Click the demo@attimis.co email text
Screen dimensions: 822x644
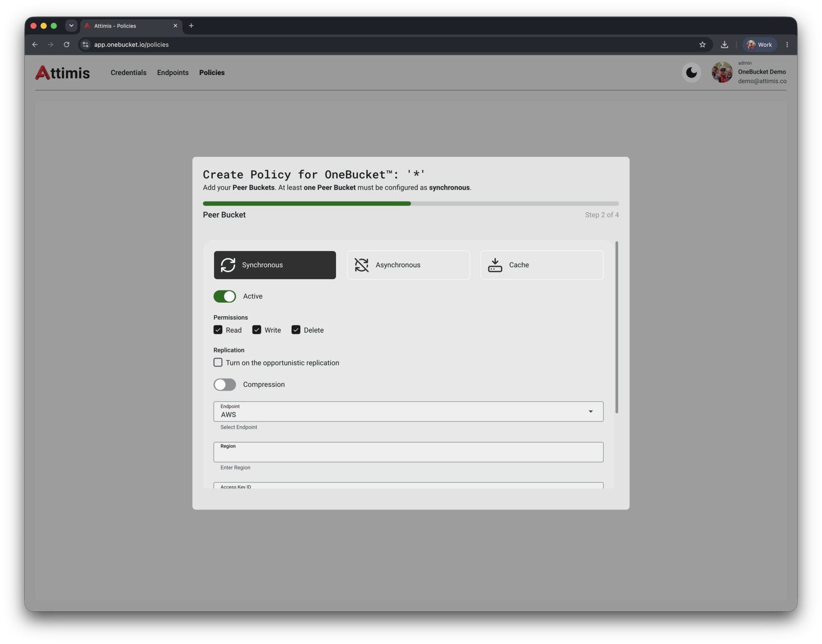coord(762,81)
